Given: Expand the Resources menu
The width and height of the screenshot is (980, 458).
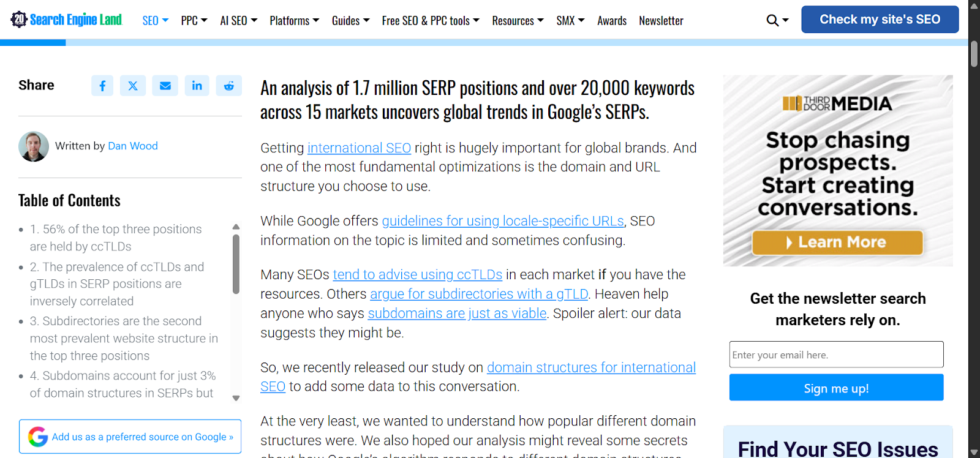Looking at the screenshot, I should click(518, 21).
